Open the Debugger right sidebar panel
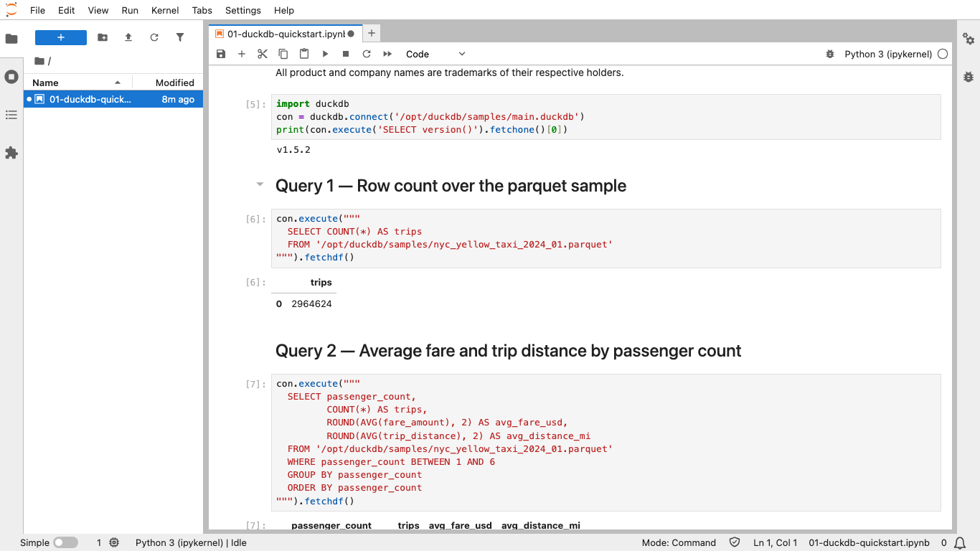Image resolution: width=980 pixels, height=551 pixels. [969, 77]
